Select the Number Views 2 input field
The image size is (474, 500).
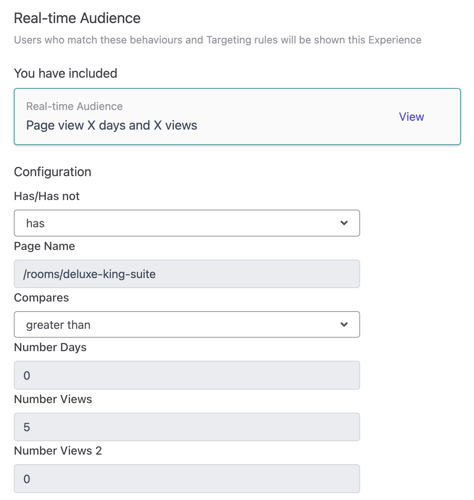click(187, 479)
